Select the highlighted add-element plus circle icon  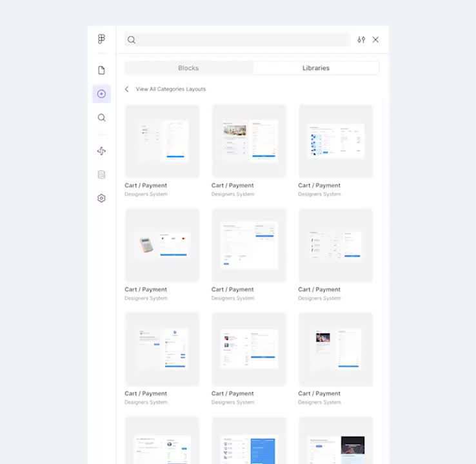[101, 93]
